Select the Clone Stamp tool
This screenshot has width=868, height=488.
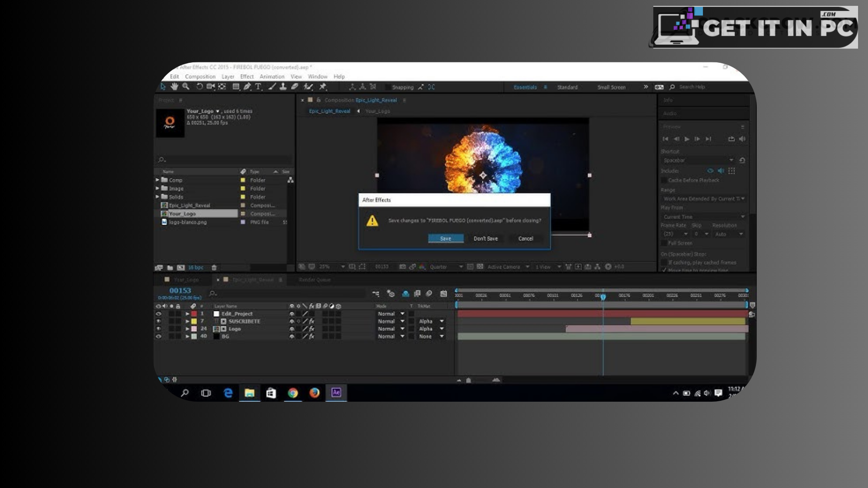pos(283,86)
